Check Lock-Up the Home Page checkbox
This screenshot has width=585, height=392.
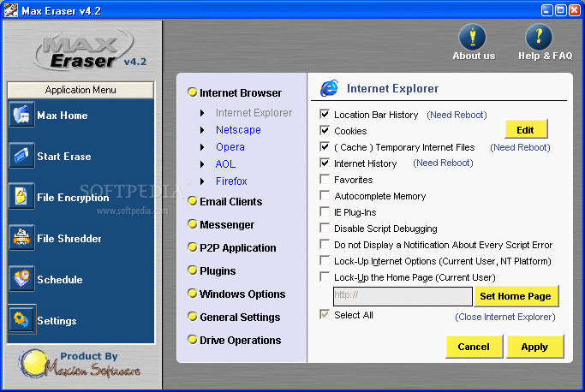tap(325, 276)
